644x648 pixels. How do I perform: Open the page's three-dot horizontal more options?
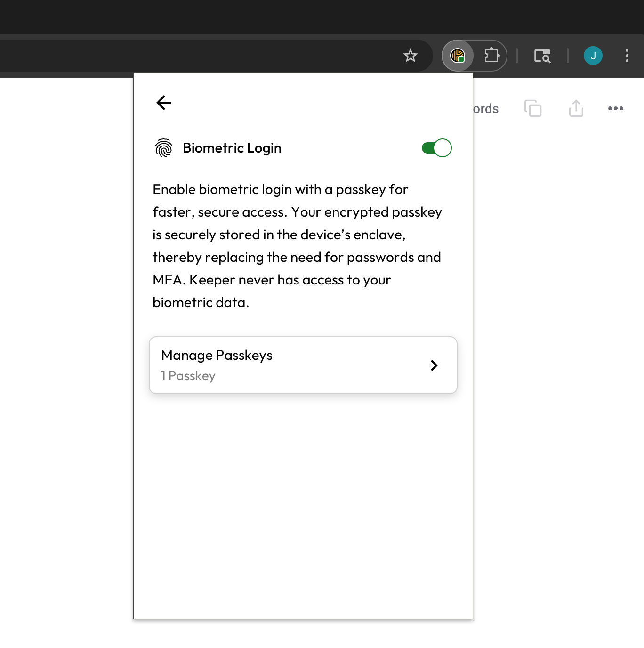tap(615, 108)
